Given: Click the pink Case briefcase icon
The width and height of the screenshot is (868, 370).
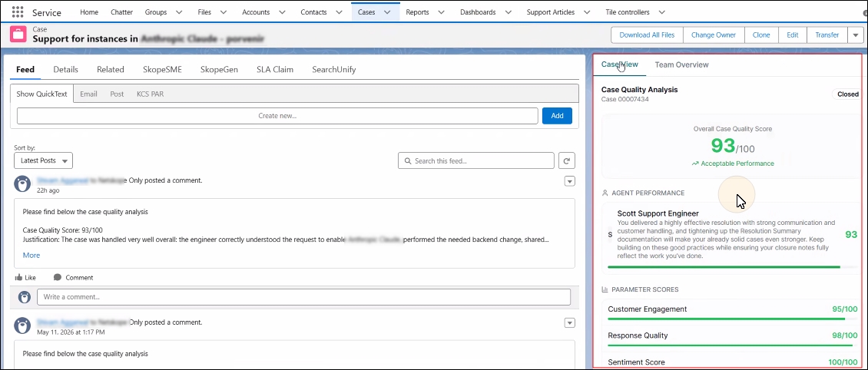Looking at the screenshot, I should point(19,35).
